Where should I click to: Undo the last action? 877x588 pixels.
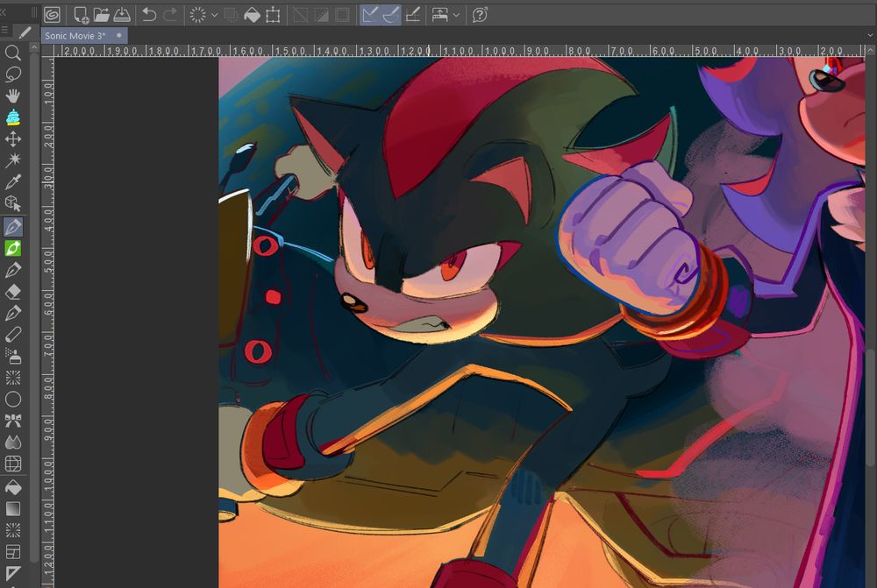point(149,15)
